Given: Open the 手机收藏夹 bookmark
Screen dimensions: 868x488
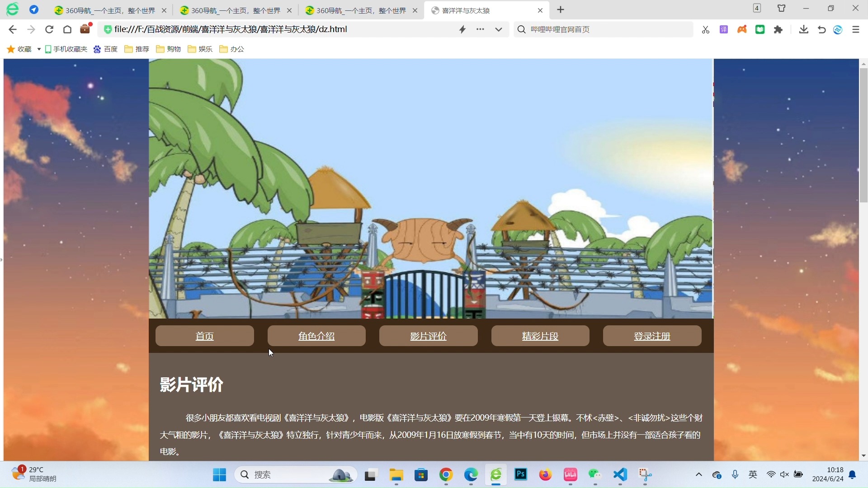Looking at the screenshot, I should (66, 49).
